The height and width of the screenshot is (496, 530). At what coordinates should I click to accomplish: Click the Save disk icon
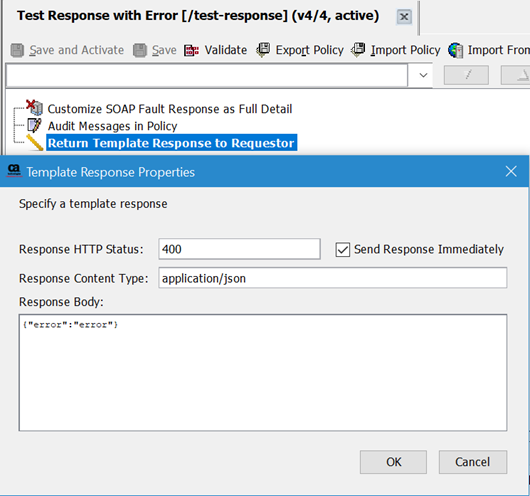pyautogui.click(x=140, y=50)
